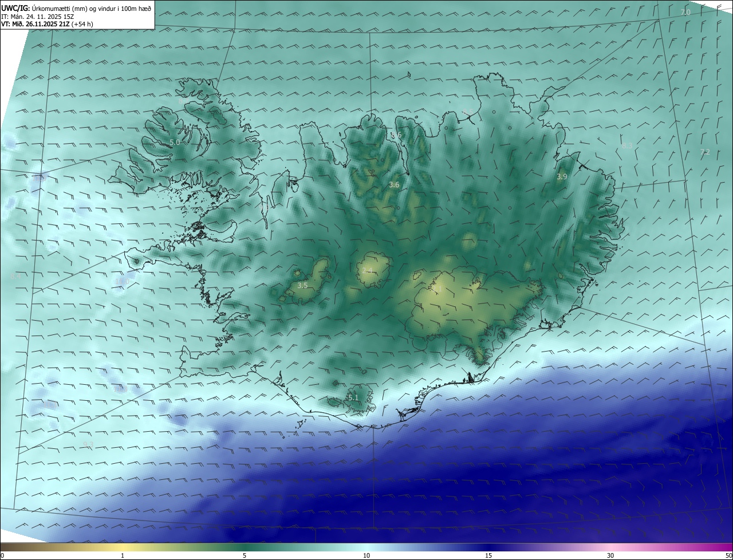Click the 3.5 value label on the map
Screen dimensions: 733x560
tap(303, 285)
